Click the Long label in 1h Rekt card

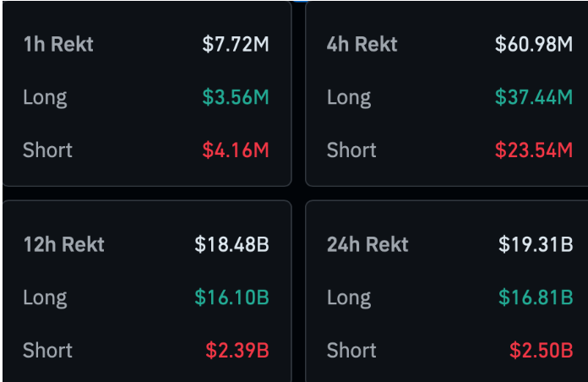click(45, 97)
